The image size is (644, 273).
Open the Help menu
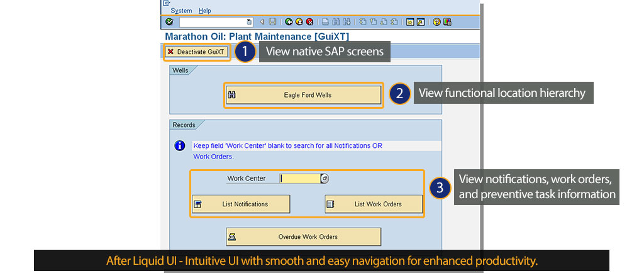pos(205,11)
